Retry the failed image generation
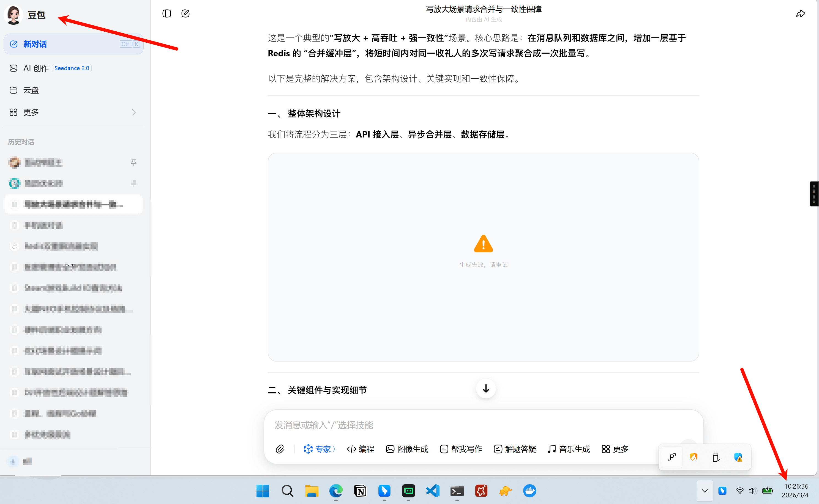819x504 pixels. [x=483, y=264]
